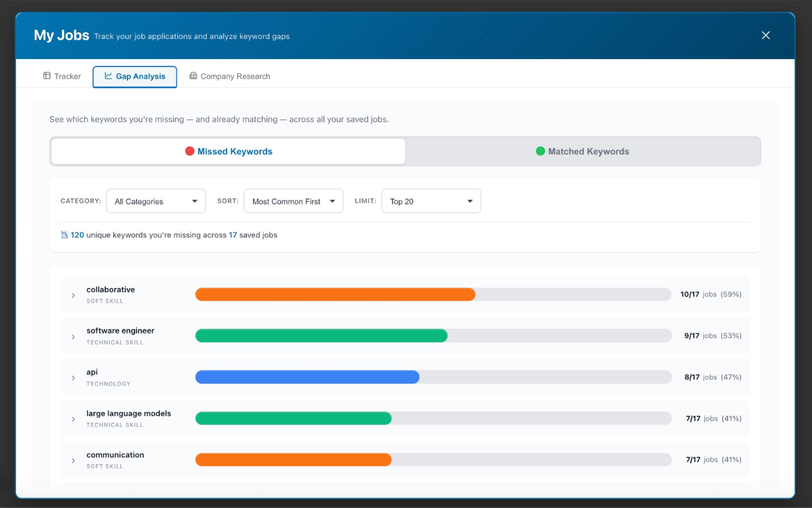
Task: Click the green software engineer progress bar
Action: pyautogui.click(x=321, y=335)
